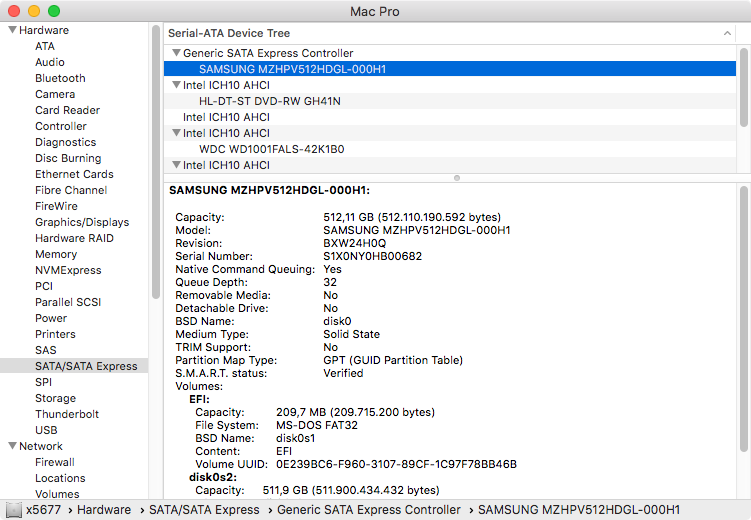Click SAMSUNG MZHPV512HDGL-000H1 in path bar

coord(579,510)
